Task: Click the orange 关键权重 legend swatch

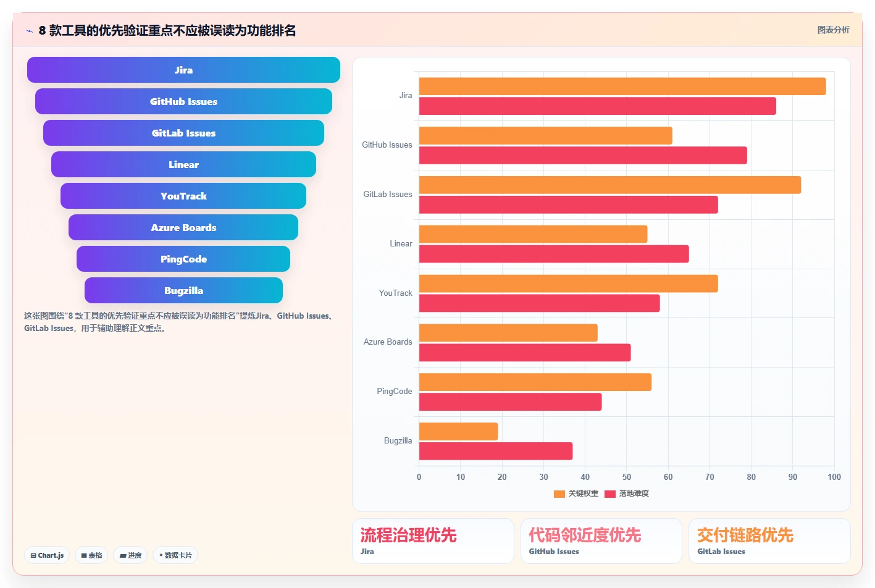Action: coord(559,493)
